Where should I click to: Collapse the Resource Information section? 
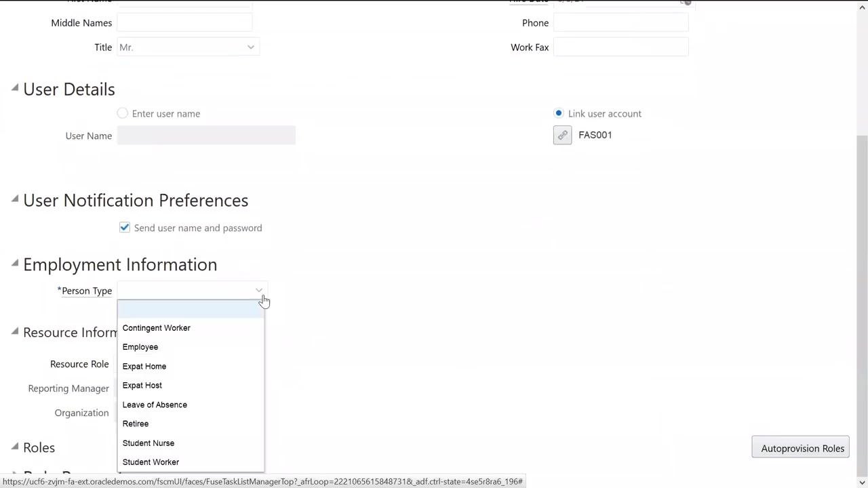coord(15,331)
